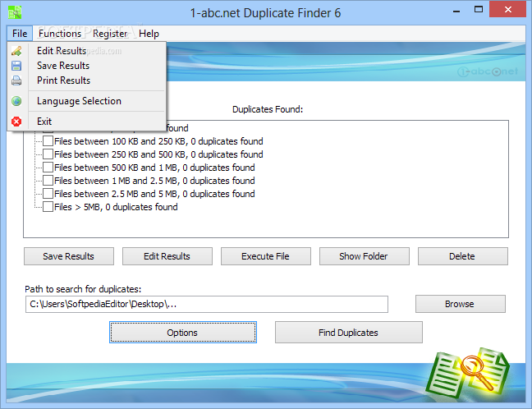Open the Help menu
The image size is (532, 409).
[149, 34]
